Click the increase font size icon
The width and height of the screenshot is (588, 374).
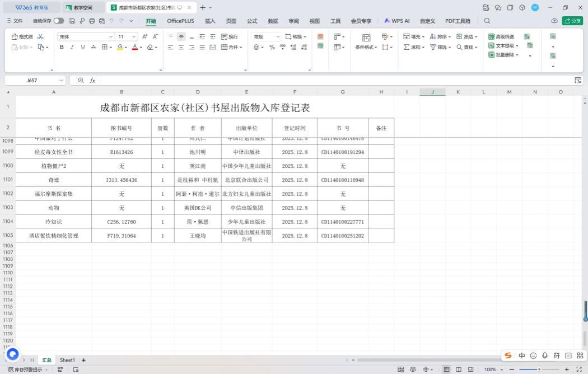(145, 36)
